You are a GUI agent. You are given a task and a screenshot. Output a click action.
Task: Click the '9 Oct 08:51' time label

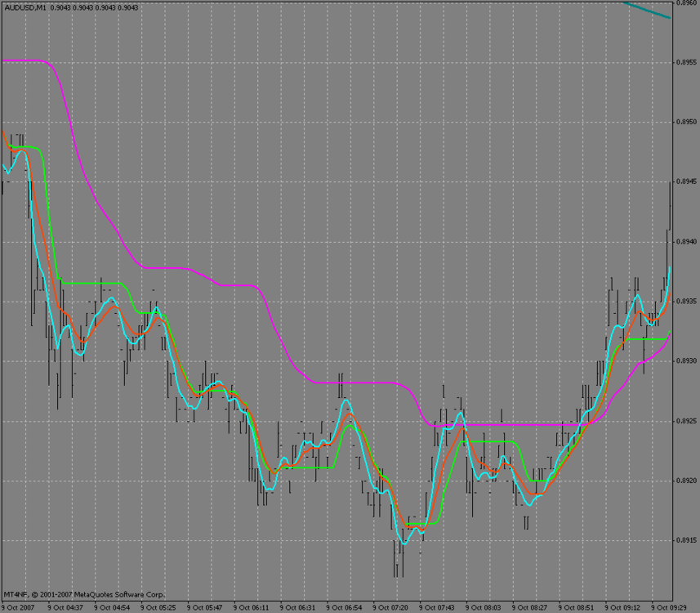click(x=576, y=607)
